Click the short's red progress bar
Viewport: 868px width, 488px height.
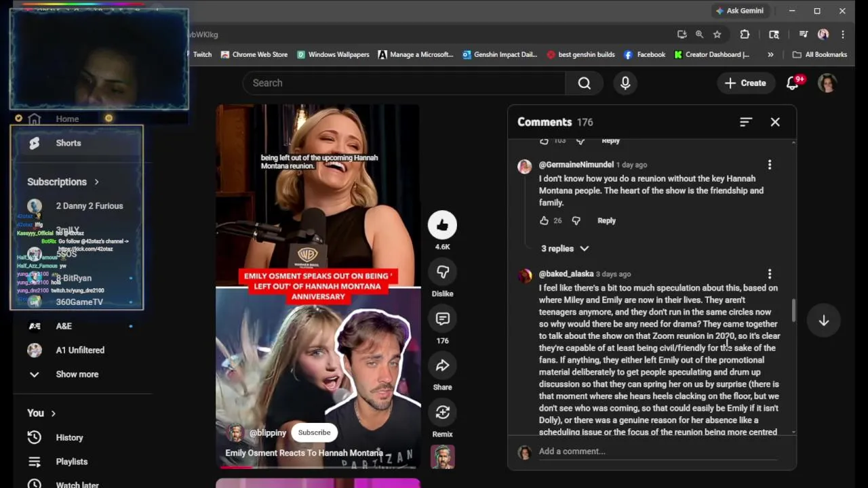235,467
